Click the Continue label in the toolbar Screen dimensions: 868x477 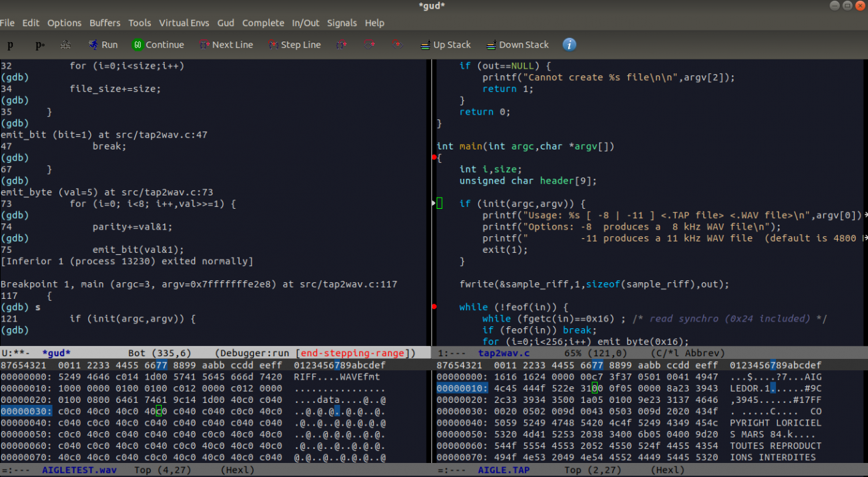coord(165,45)
